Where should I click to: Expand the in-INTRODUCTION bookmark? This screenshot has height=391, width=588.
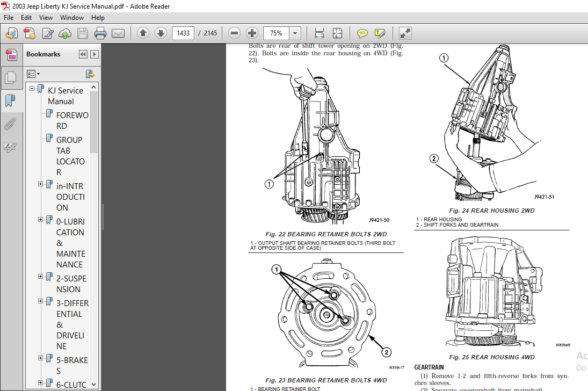(40, 184)
